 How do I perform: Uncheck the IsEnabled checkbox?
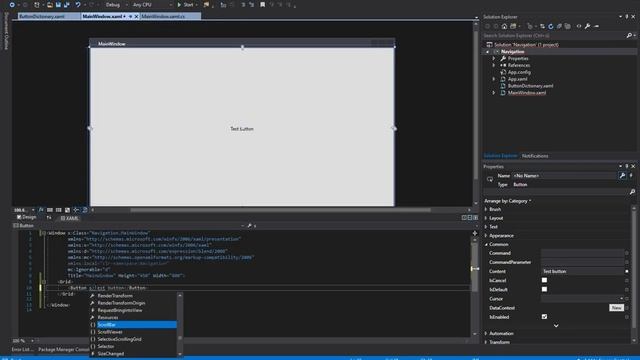(x=544, y=317)
